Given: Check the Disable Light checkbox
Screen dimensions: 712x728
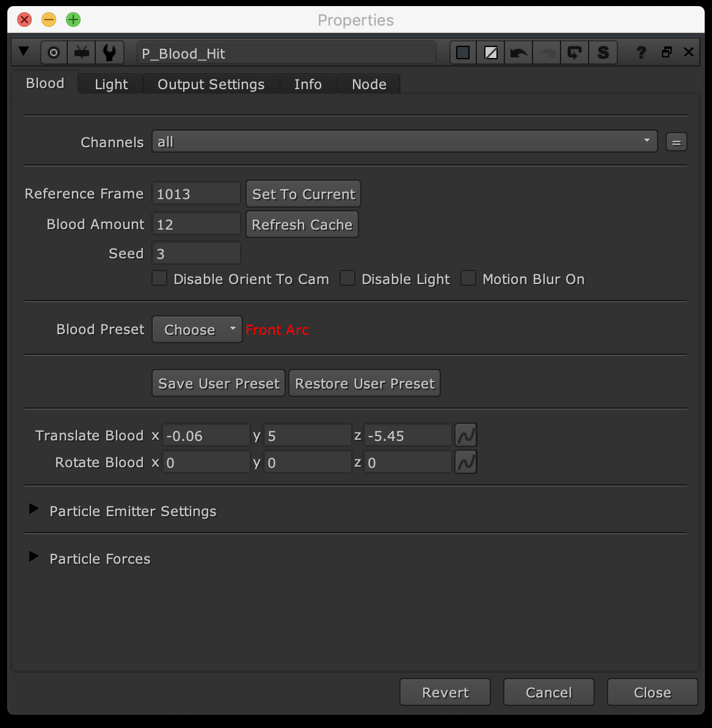Looking at the screenshot, I should pyautogui.click(x=347, y=279).
